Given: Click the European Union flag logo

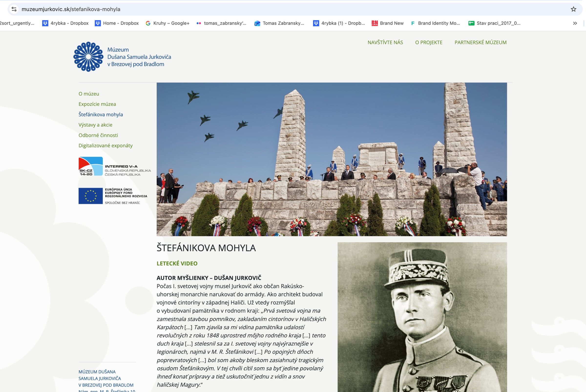Looking at the screenshot, I should pos(113,196).
